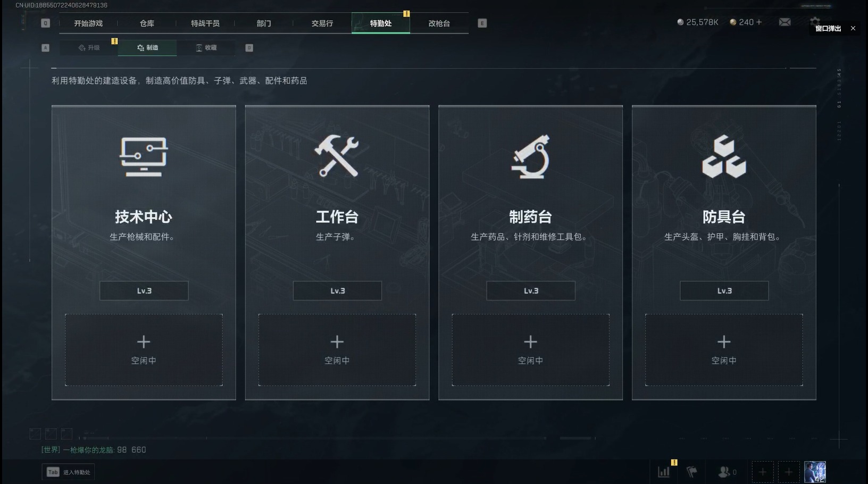Image resolution: width=868 pixels, height=484 pixels.
Task: Switch to the 仓库 tab
Action: [147, 23]
